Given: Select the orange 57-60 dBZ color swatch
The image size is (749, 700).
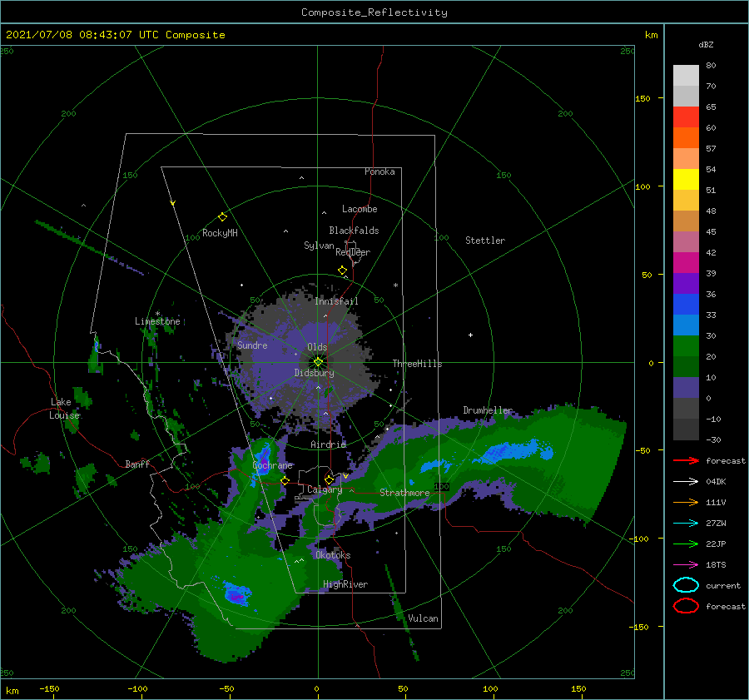Looking at the screenshot, I should click(x=686, y=138).
